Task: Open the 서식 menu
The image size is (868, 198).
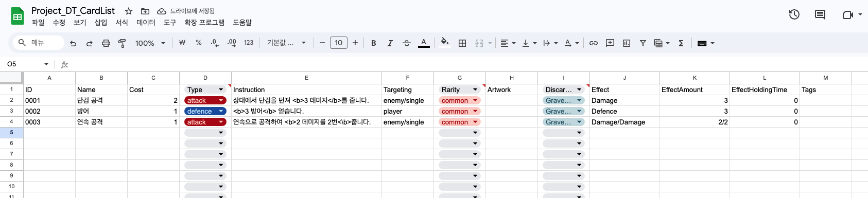Action: click(x=122, y=23)
